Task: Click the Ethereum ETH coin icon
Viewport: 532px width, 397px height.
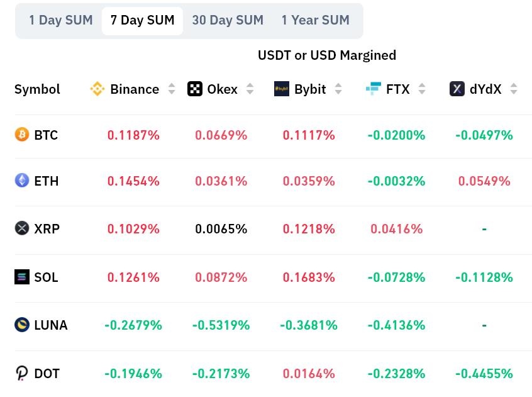Action: (x=22, y=181)
